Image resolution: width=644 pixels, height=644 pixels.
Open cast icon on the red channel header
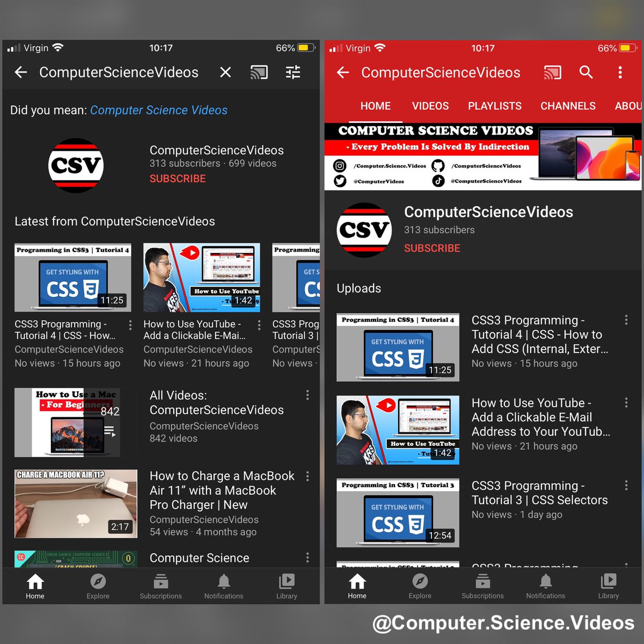pyautogui.click(x=553, y=72)
